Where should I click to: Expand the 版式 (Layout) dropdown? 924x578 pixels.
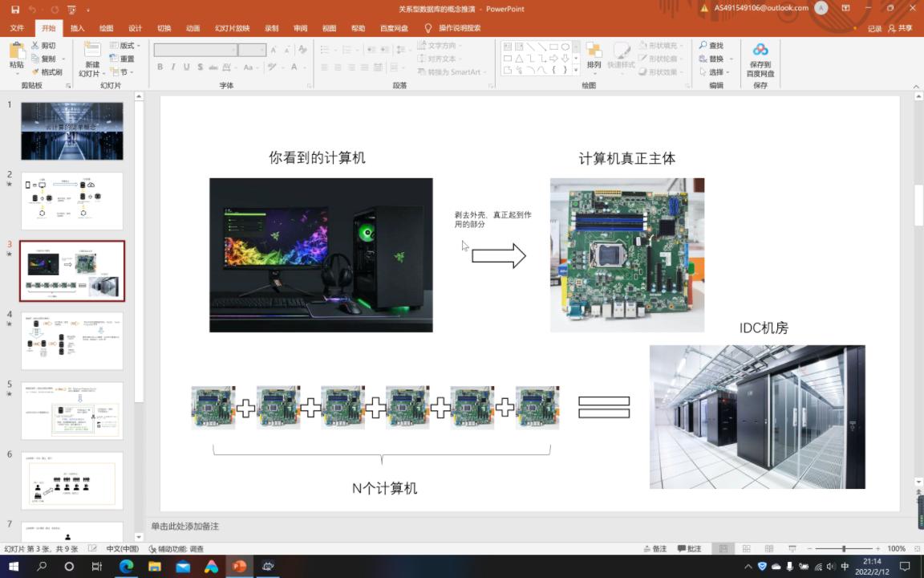click(136, 46)
